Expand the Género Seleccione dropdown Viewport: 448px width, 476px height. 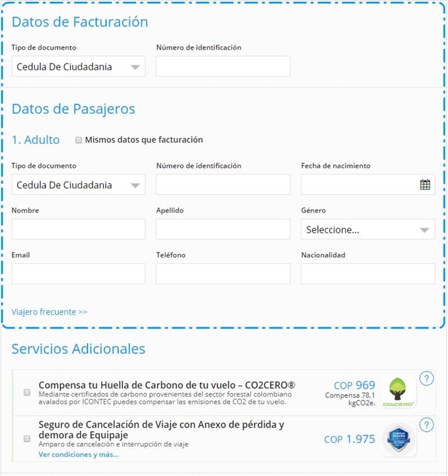[368, 229]
